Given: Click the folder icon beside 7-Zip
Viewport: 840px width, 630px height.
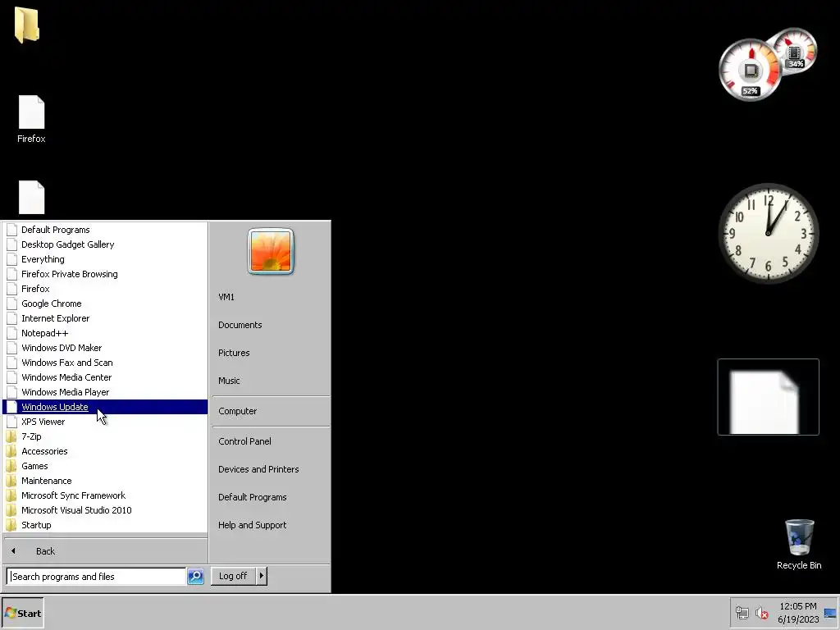Looking at the screenshot, I should coord(11,436).
